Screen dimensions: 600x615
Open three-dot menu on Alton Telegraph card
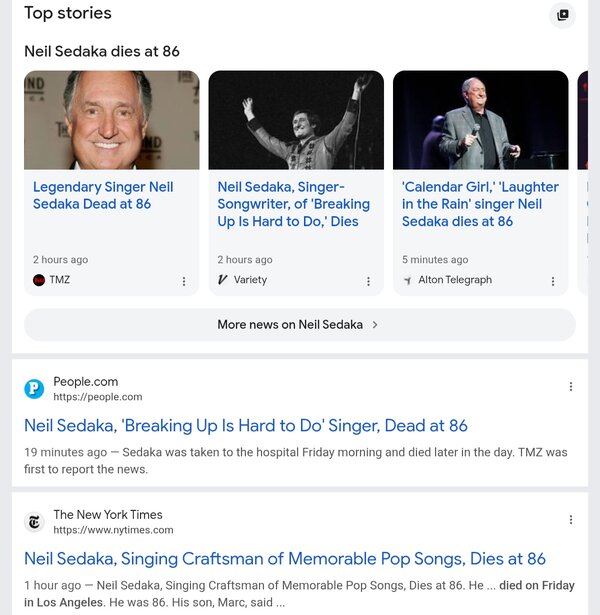tap(553, 281)
